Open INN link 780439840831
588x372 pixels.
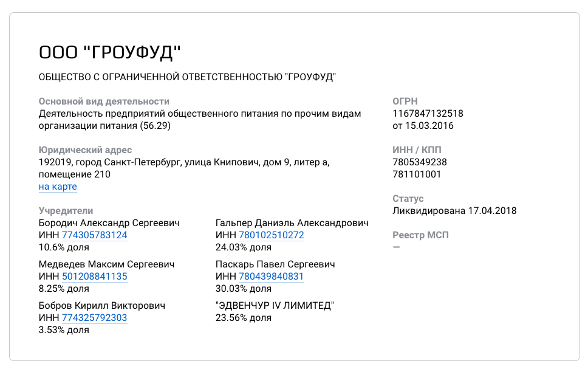[x=271, y=277]
